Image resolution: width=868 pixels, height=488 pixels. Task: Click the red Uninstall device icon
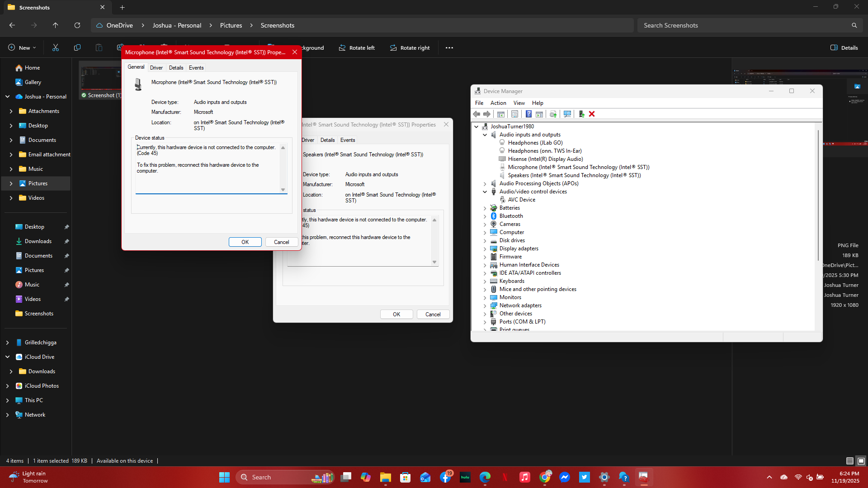click(592, 114)
